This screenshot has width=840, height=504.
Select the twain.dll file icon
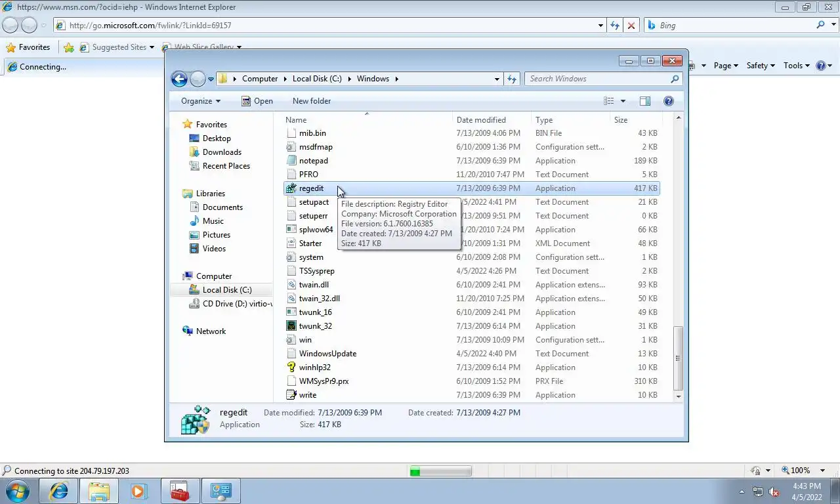pos(292,285)
